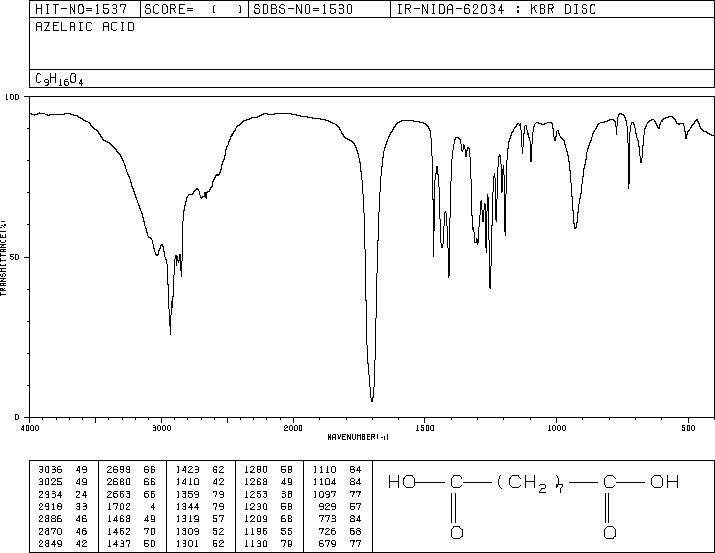The width and height of the screenshot is (715, 553).
Task: Click the (CH2)7 group in structure
Action: 530,483
